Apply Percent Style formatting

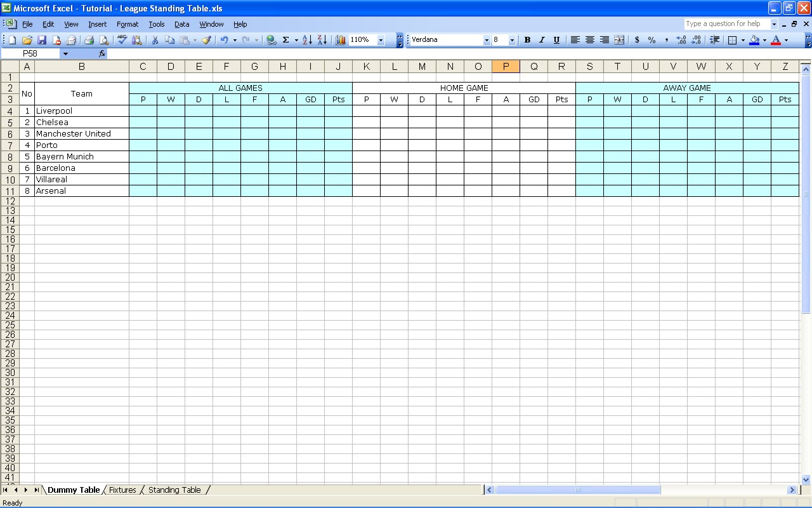652,40
